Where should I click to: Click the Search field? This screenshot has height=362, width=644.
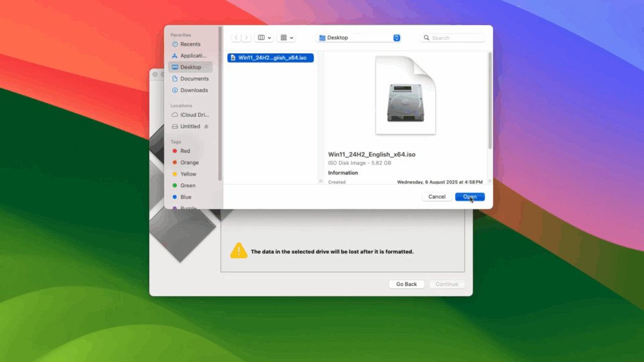pos(453,37)
